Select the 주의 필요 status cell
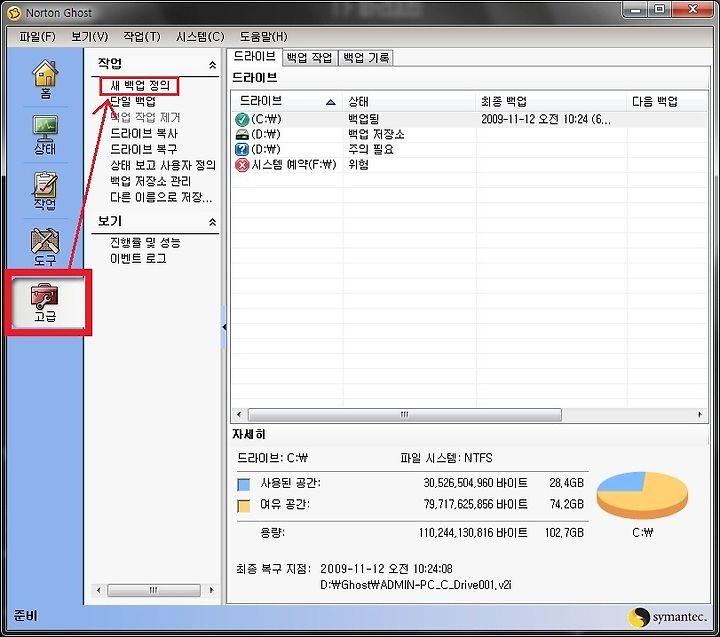 tap(371, 150)
